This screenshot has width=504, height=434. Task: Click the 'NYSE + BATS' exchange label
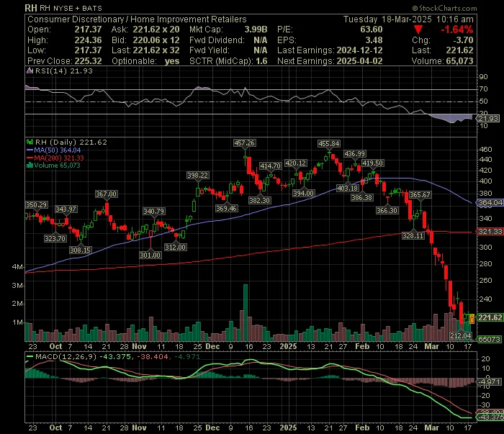[78, 9]
